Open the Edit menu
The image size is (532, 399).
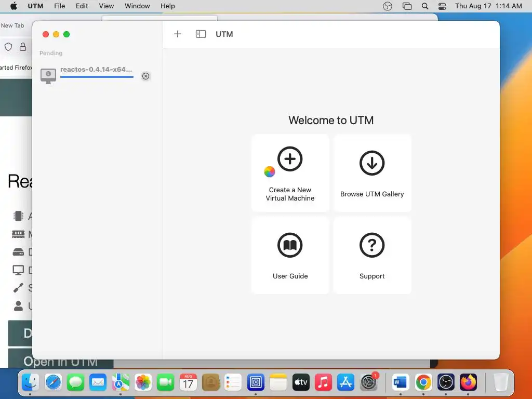82,6
